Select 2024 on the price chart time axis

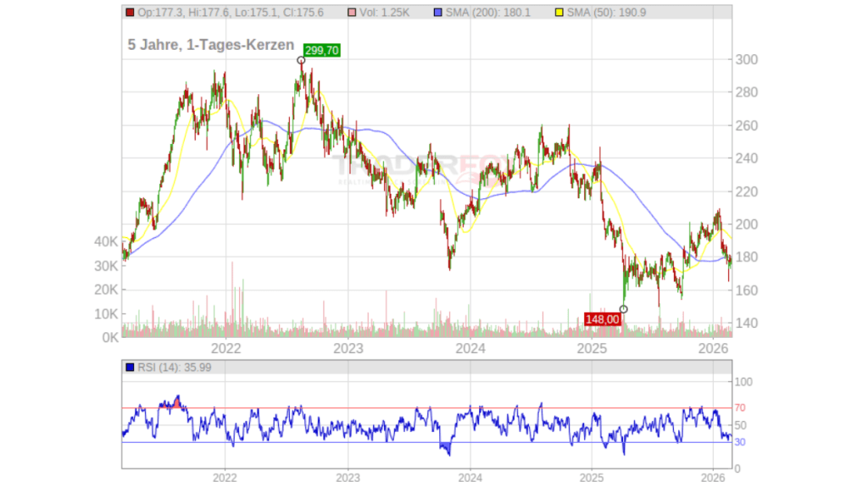click(470, 348)
